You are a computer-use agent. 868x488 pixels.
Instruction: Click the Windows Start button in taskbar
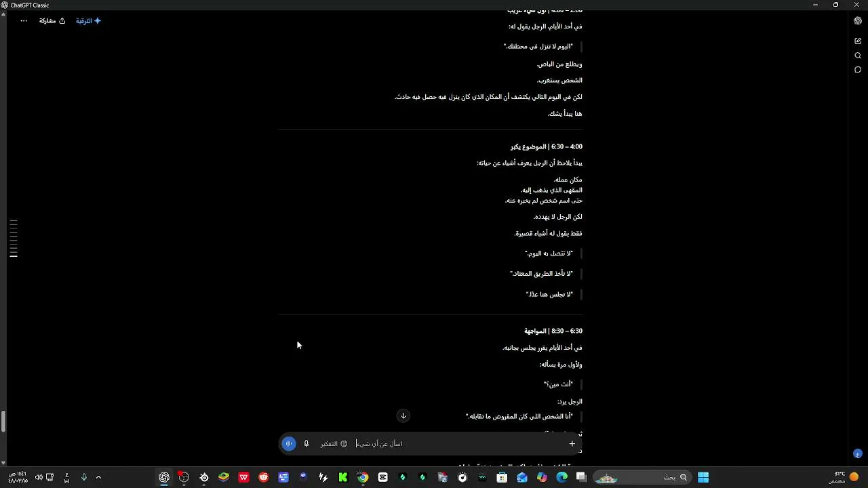point(703,478)
